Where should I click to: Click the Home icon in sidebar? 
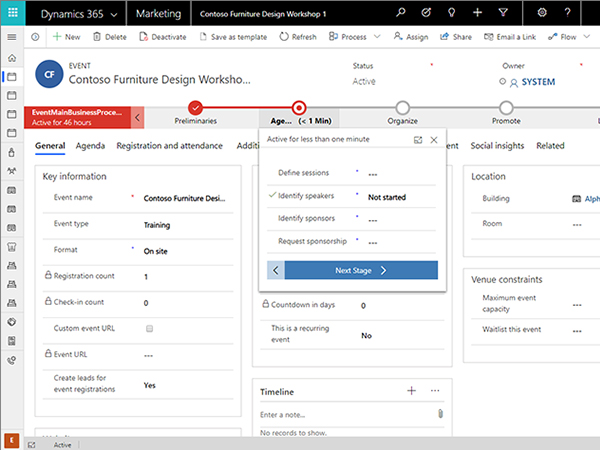click(x=12, y=58)
